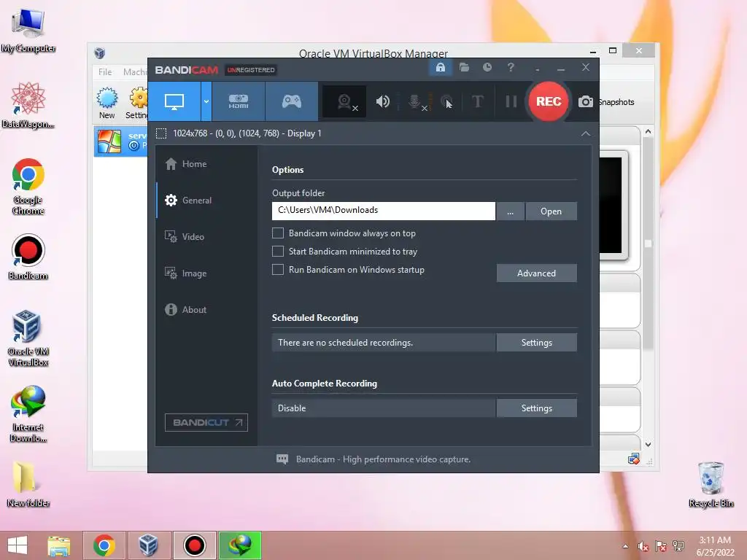Click the BANDICUT link button
747x560 pixels.
click(206, 422)
